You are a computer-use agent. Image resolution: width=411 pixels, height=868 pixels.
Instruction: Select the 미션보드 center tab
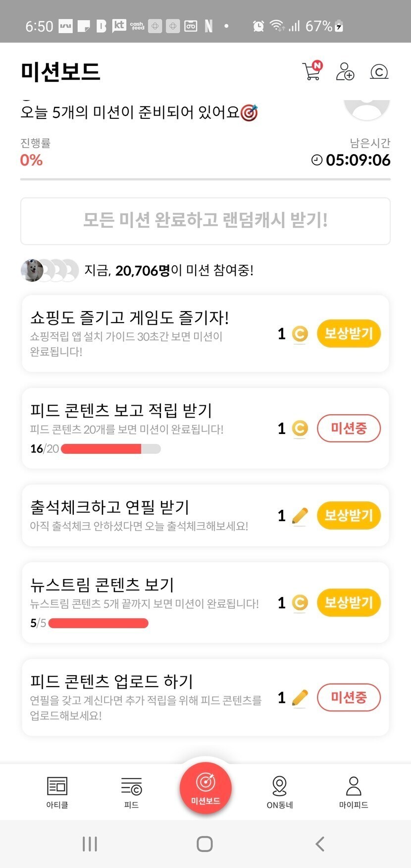pos(205,788)
